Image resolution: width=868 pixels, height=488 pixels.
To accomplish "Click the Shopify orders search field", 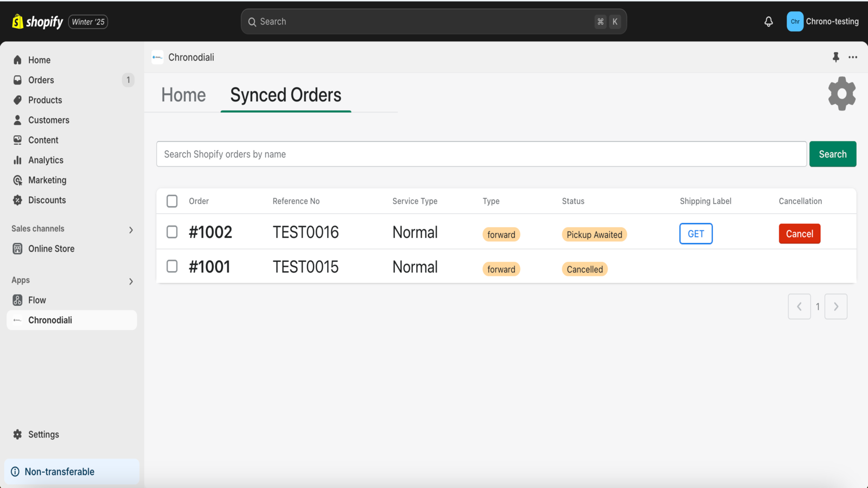I will pos(481,154).
